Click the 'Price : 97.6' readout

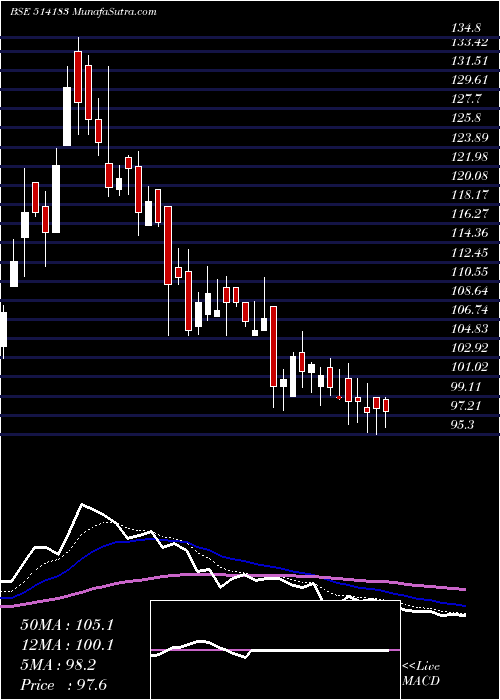pos(63,684)
